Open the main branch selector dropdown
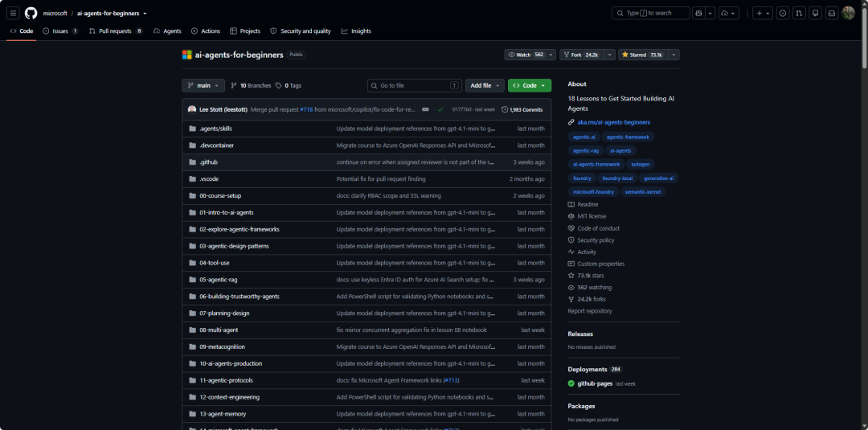 [203, 86]
